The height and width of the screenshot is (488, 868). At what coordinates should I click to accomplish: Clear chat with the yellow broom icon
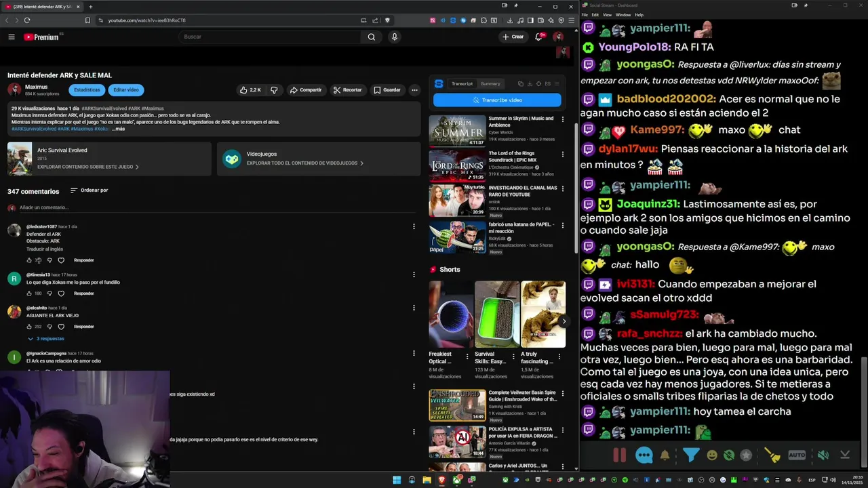(772, 455)
